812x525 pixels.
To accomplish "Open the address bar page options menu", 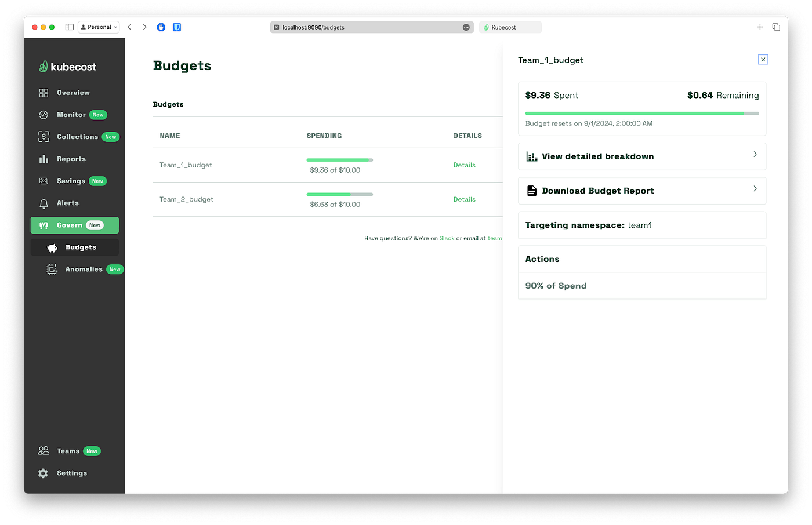I will click(466, 27).
